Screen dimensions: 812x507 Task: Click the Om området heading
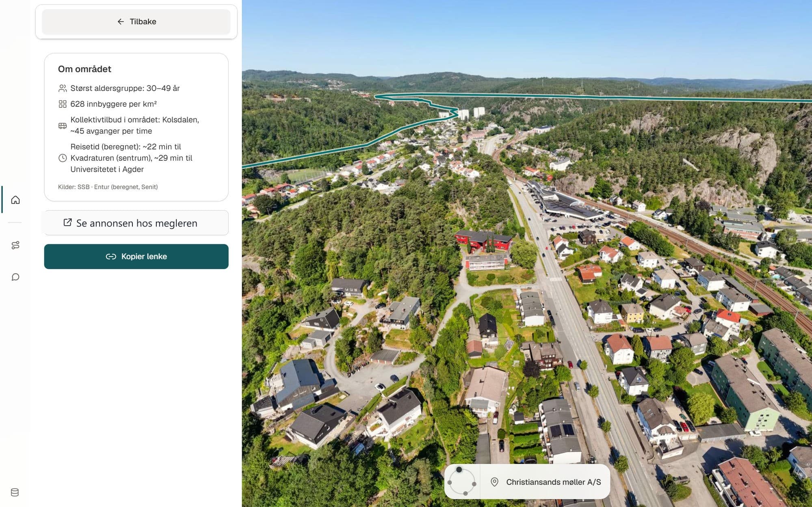(84, 69)
